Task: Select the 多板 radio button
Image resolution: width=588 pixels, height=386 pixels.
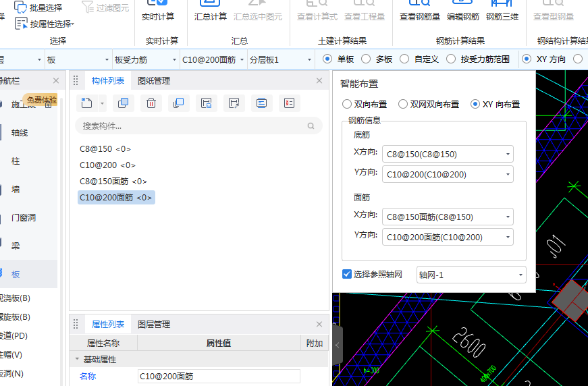Action: [x=366, y=59]
